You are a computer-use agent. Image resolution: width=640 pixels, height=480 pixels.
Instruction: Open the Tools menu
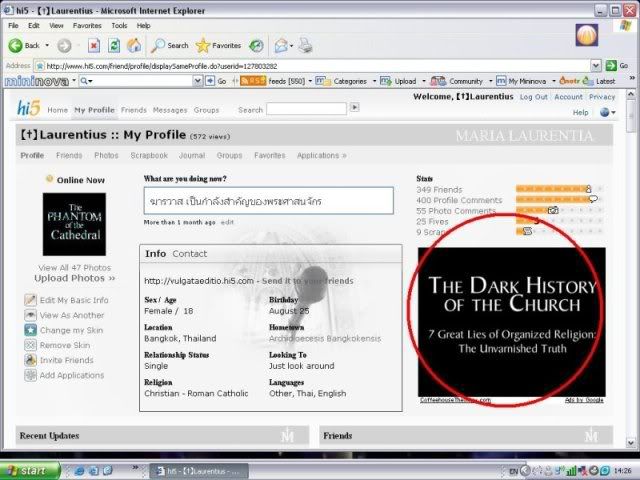click(119, 25)
